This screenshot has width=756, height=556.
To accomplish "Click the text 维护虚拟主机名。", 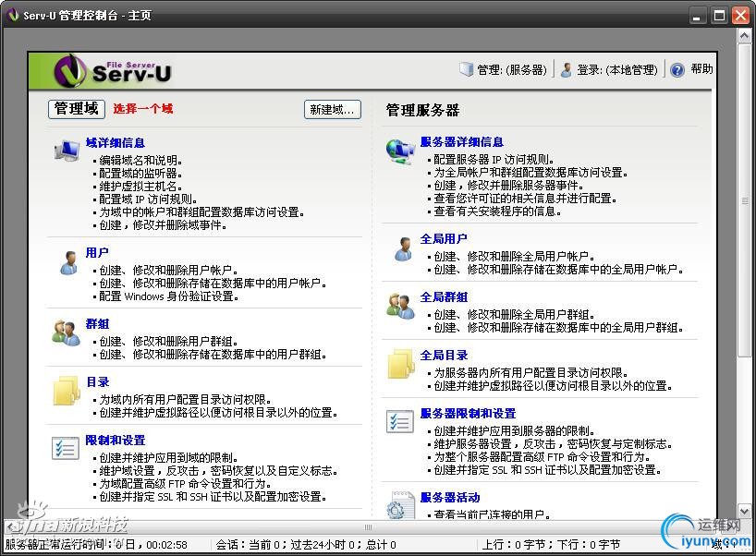I will coord(140,187).
